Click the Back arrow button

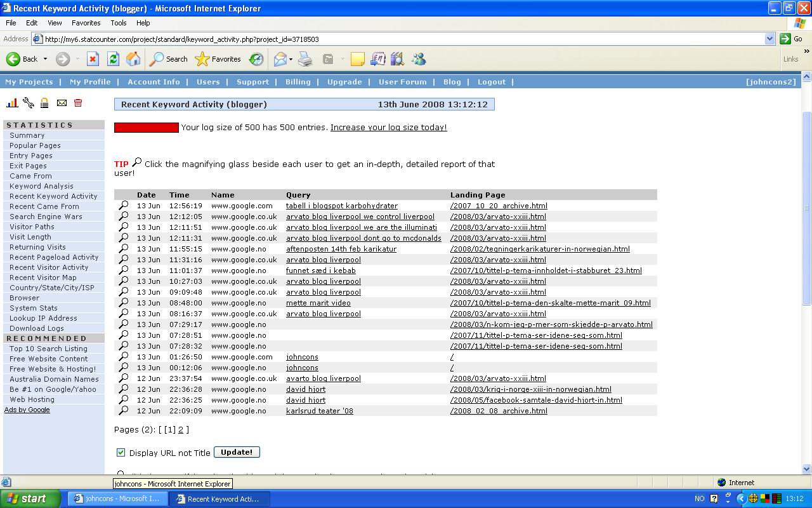point(22,59)
